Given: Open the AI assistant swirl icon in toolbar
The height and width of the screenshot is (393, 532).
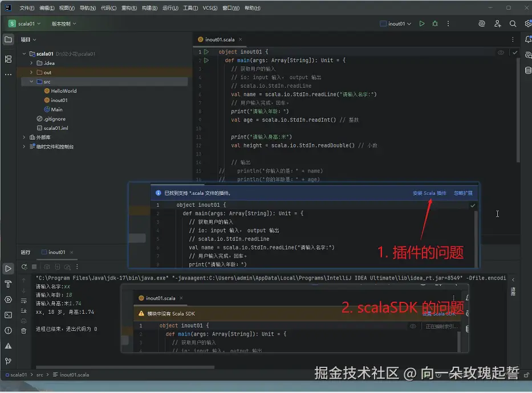Looking at the screenshot, I should [x=481, y=24].
